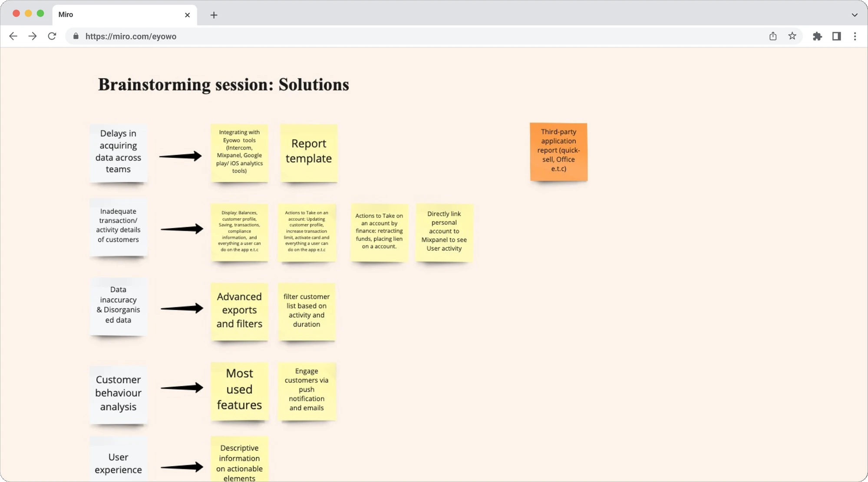Click the orange Third-party application report note
This screenshot has width=868, height=482.
558,152
